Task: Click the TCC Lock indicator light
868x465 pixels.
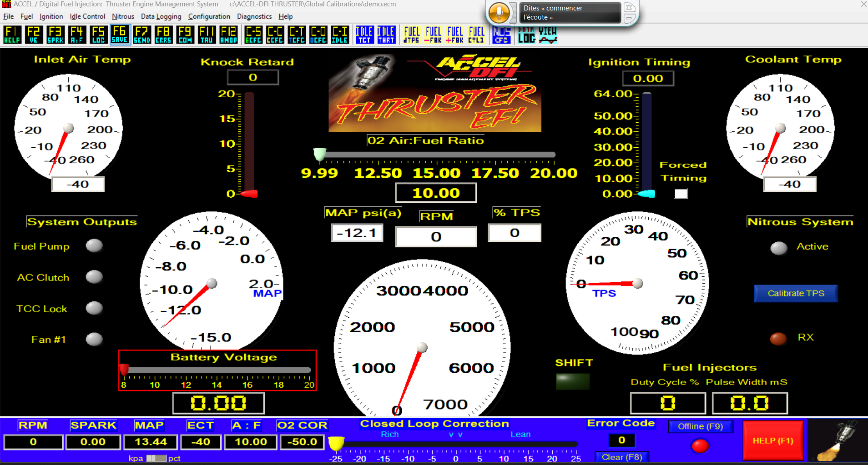Action: pos(94,308)
